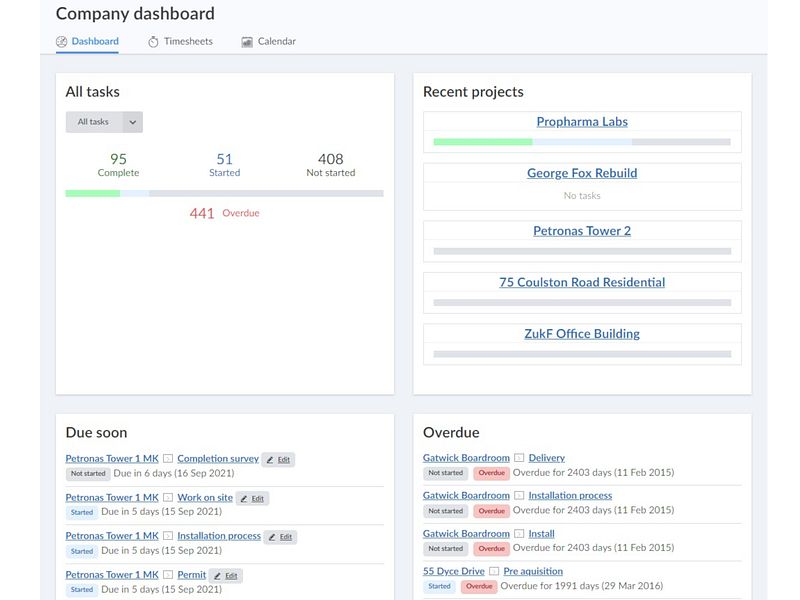
Task: Open the ZukF Office Building project
Action: click(x=582, y=334)
